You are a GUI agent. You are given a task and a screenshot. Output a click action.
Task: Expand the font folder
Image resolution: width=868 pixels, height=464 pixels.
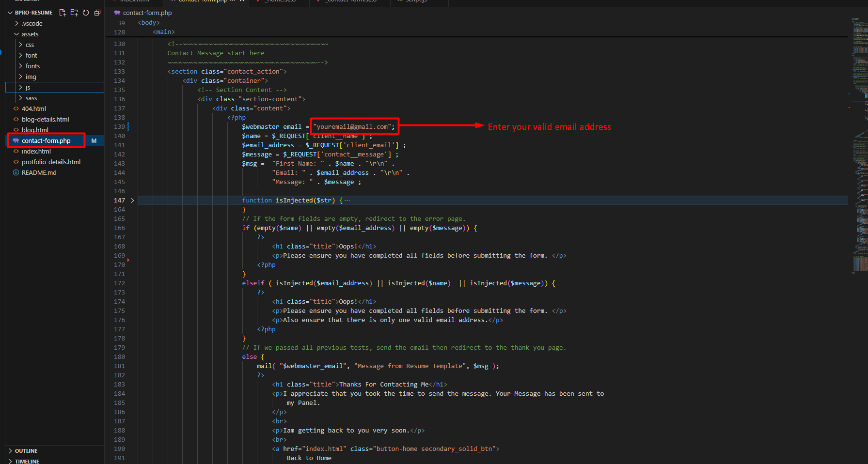tap(21, 56)
